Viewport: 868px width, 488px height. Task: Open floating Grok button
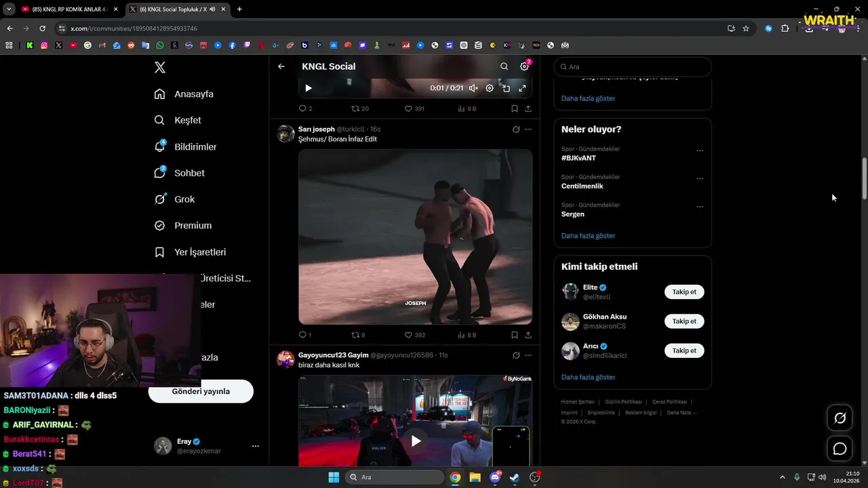(840, 418)
